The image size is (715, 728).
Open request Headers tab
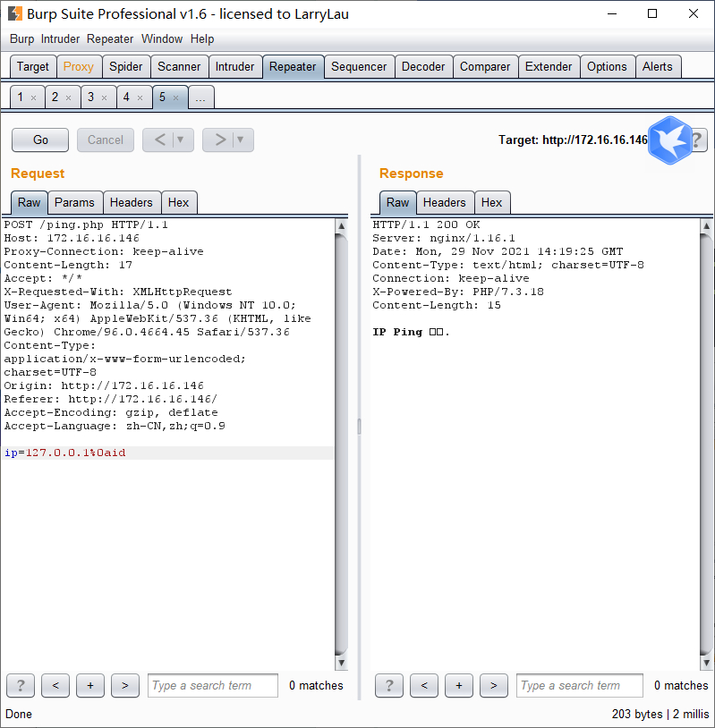[131, 203]
